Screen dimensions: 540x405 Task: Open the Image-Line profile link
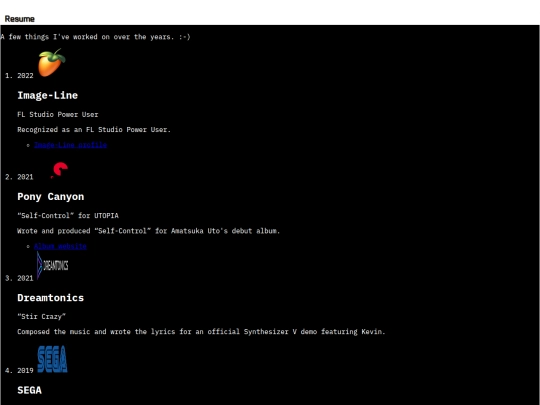tap(71, 145)
